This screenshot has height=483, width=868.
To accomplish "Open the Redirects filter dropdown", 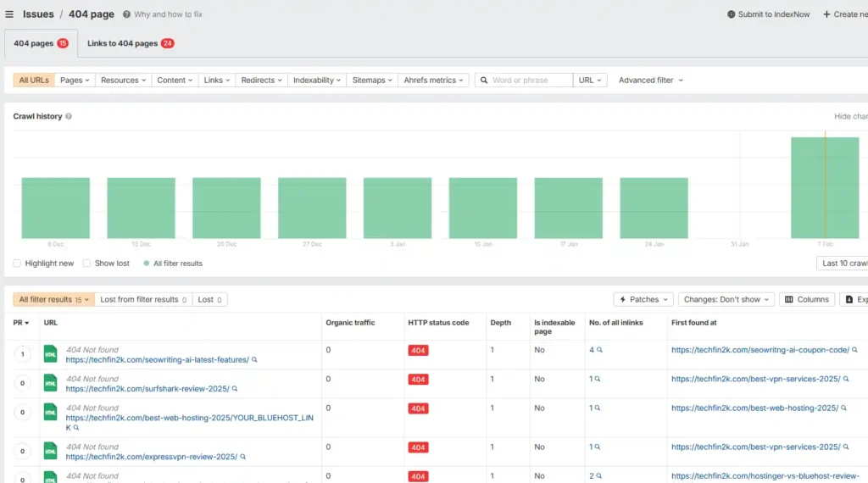I will pos(261,80).
